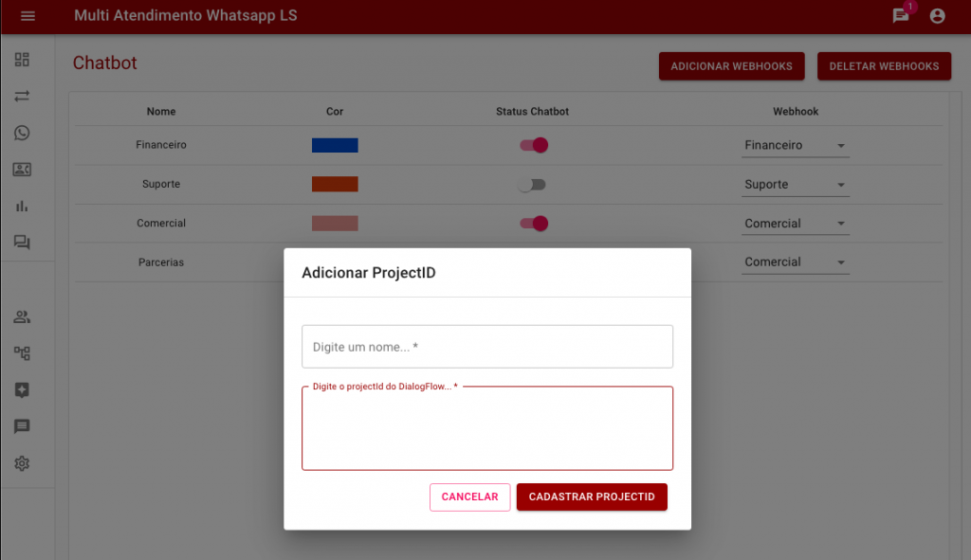
Task: Open the settings gear in sidebar
Action: coord(22,463)
